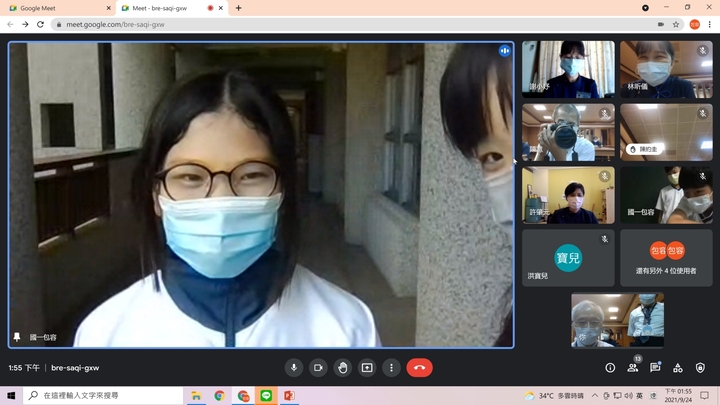
Task: Open the host controls shield icon
Action: pyautogui.click(x=700, y=367)
